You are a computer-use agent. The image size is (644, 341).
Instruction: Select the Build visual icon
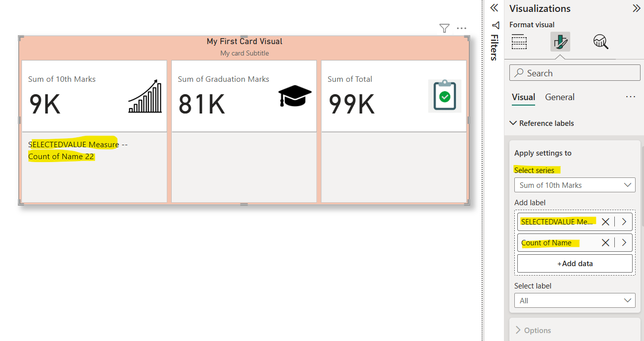click(519, 42)
